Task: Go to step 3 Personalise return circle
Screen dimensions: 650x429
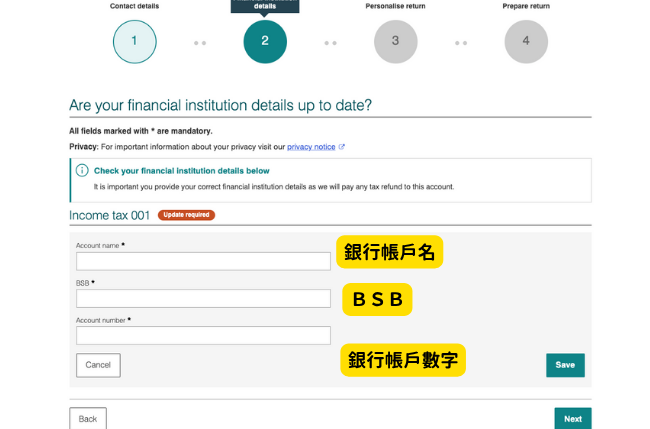Action: pyautogui.click(x=395, y=41)
